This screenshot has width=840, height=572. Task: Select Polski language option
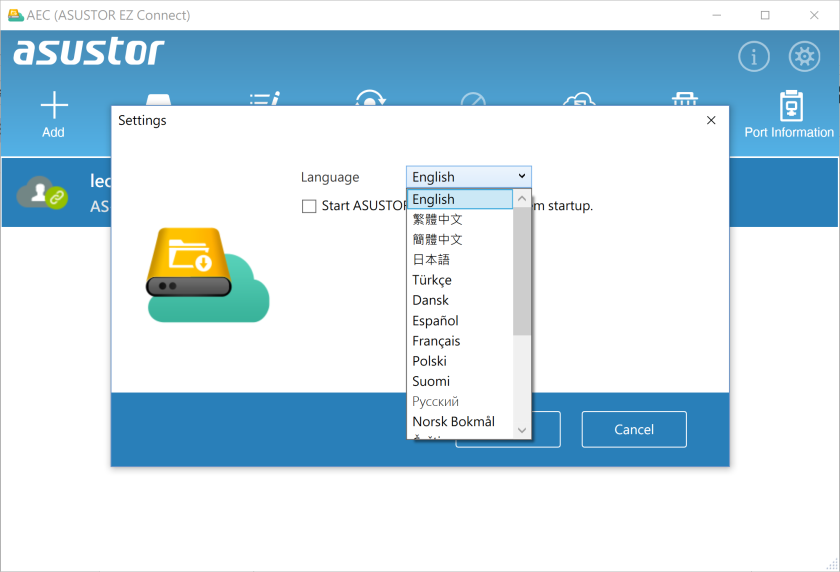click(460, 361)
